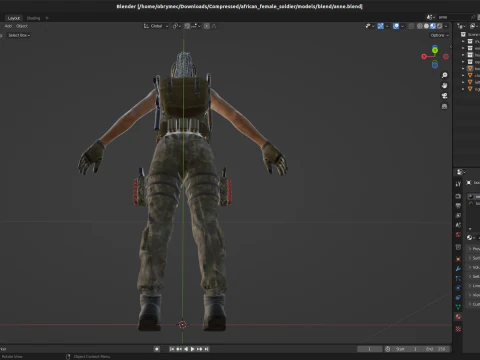Open the Output properties tab icon
The width and height of the screenshot is (480, 360).
(x=458, y=206)
